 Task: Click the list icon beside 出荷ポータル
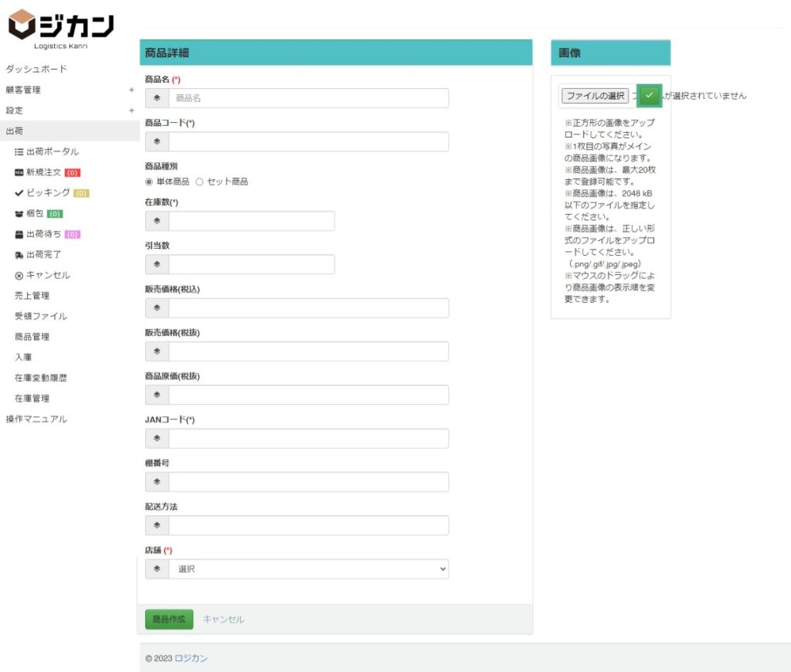point(19,152)
